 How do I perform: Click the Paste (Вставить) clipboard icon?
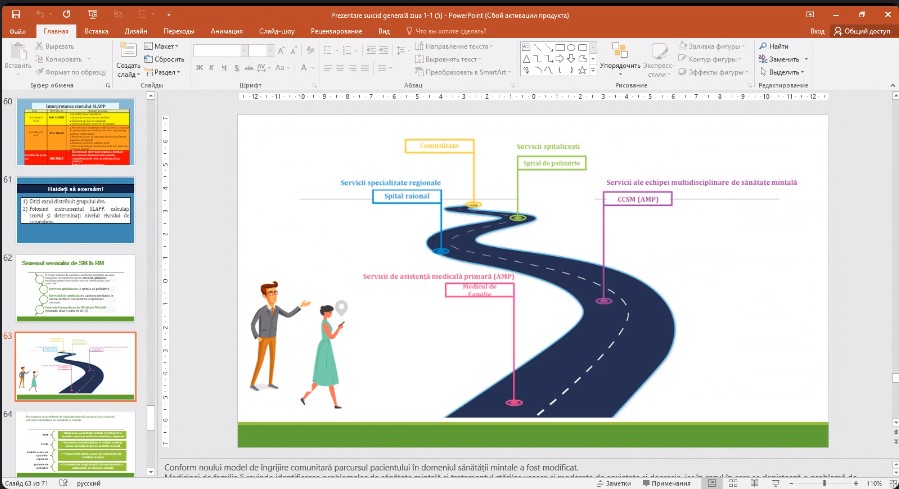(x=17, y=52)
